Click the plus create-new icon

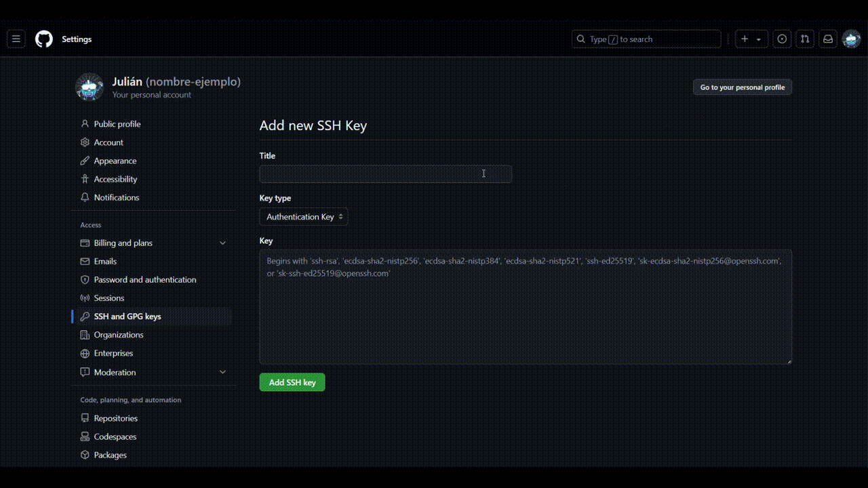(x=745, y=39)
